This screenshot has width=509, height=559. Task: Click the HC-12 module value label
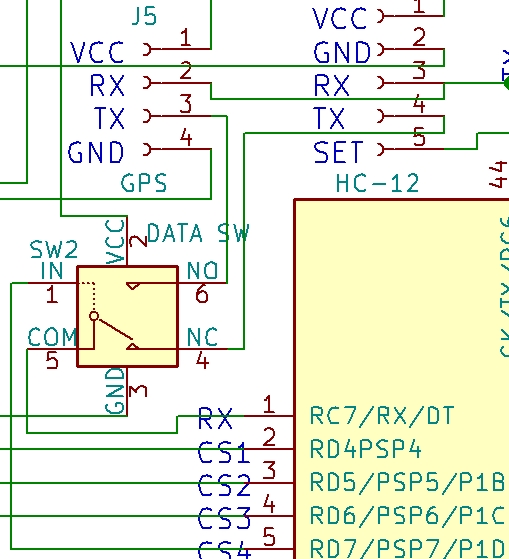pyautogui.click(x=377, y=183)
